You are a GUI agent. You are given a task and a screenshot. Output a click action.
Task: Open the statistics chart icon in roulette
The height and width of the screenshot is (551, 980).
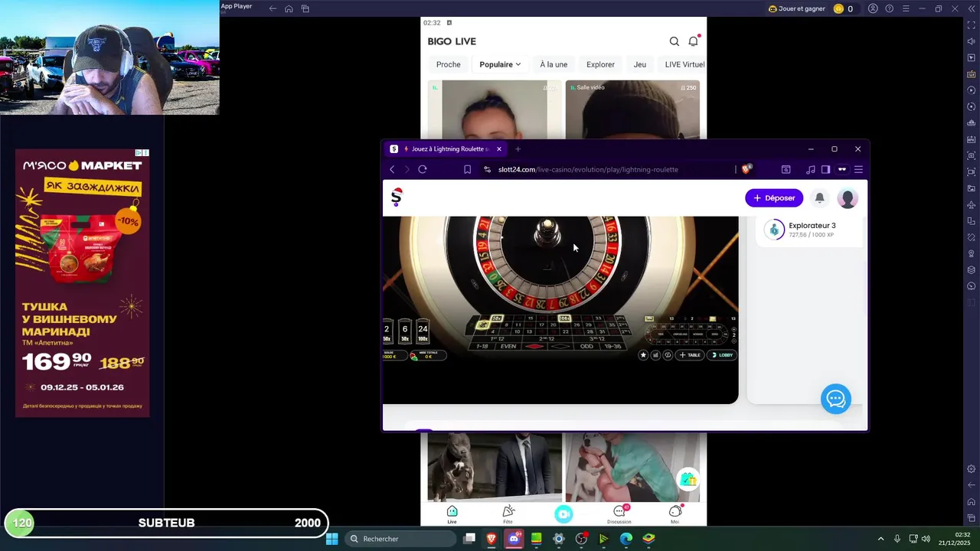click(x=655, y=355)
